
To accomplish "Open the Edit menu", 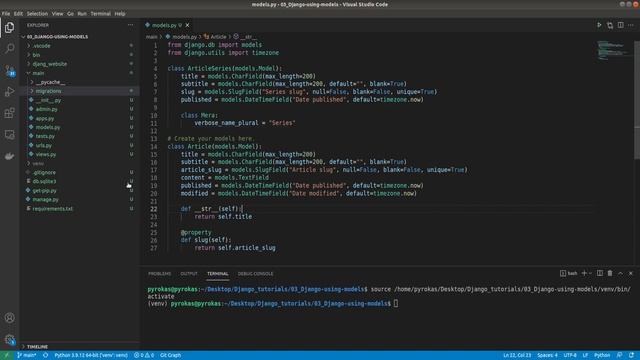I will coord(18,13).
